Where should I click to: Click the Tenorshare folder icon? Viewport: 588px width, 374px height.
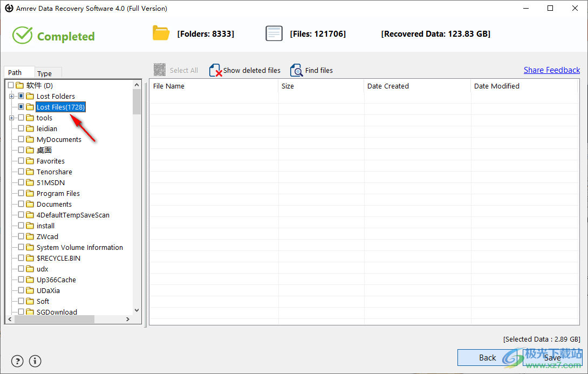(x=30, y=172)
